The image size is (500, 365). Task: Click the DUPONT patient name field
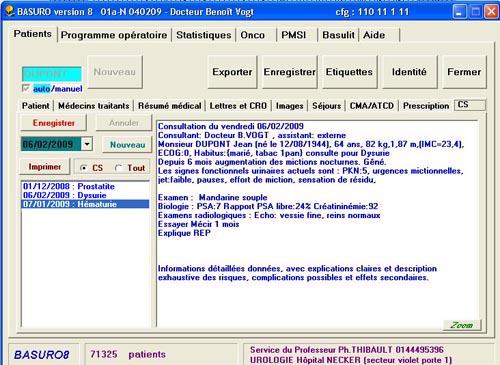pos(52,74)
